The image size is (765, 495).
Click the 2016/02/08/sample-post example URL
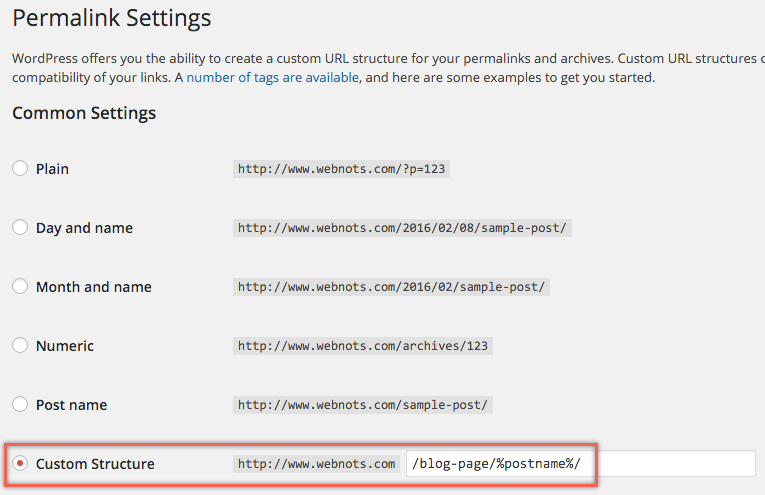(x=402, y=228)
